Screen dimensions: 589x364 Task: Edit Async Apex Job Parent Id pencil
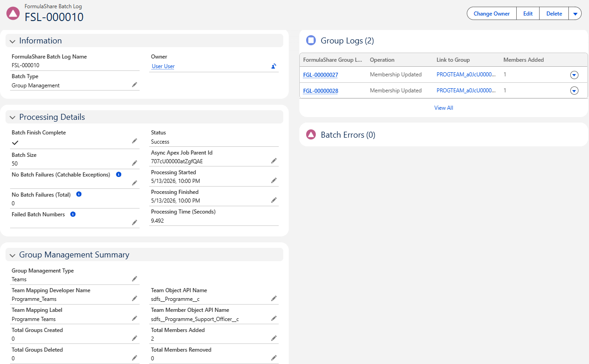click(274, 161)
